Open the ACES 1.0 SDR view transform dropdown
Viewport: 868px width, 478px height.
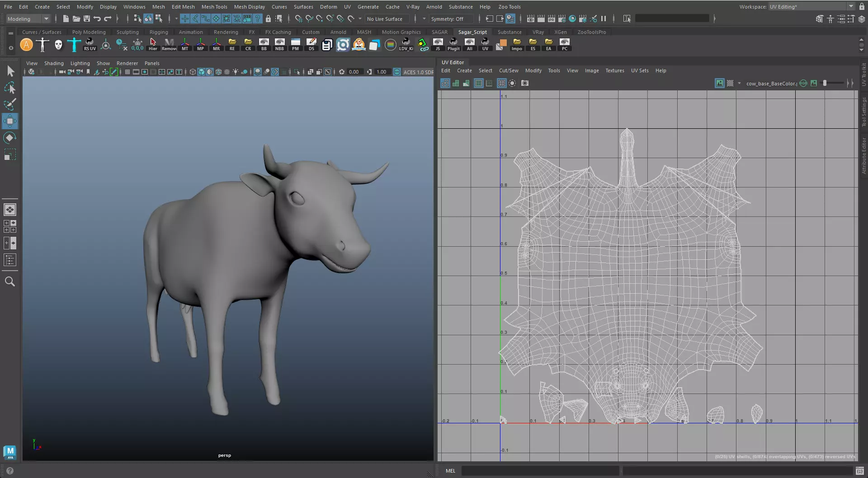418,72
